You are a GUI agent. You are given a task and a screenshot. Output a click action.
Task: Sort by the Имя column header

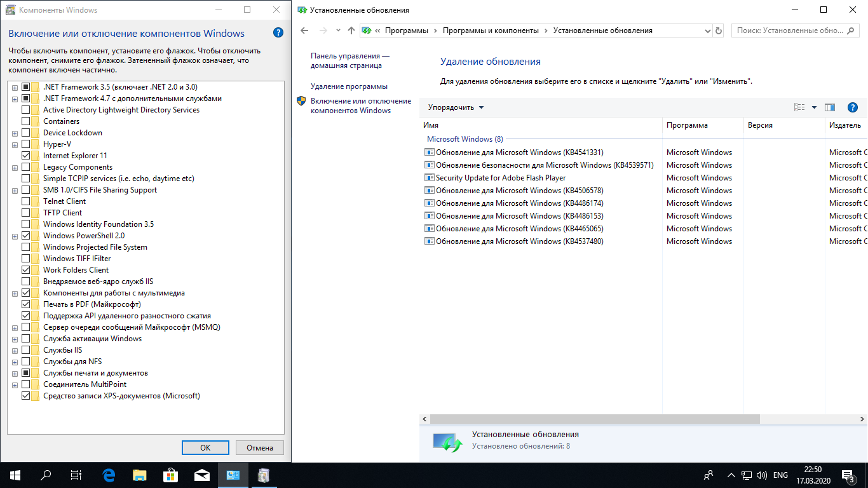541,125
